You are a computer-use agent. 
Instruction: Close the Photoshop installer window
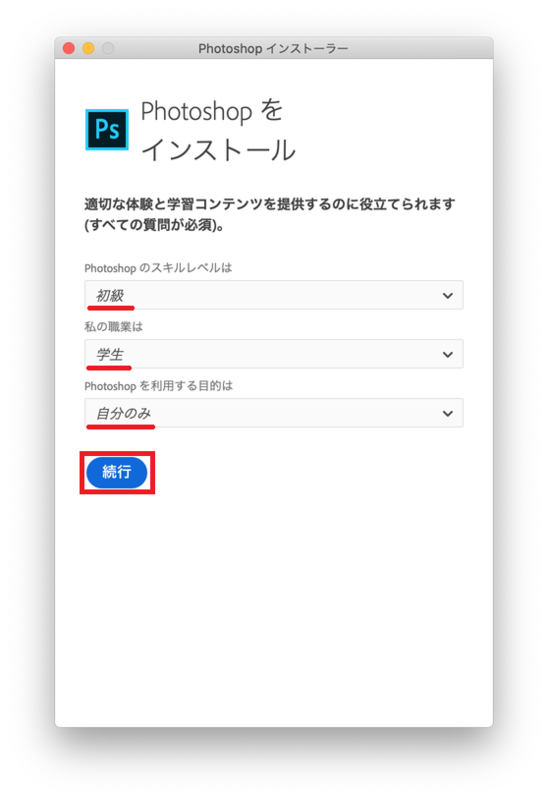click(69, 48)
